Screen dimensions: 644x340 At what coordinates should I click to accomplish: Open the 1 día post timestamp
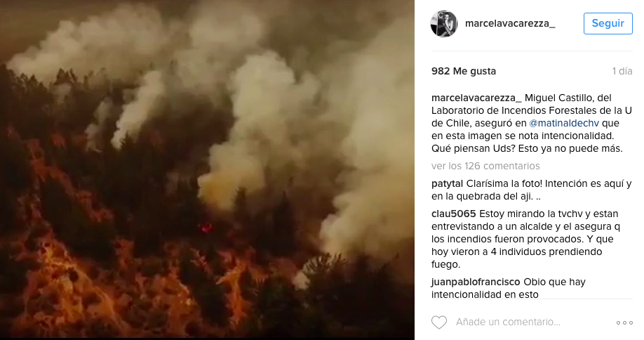622,71
